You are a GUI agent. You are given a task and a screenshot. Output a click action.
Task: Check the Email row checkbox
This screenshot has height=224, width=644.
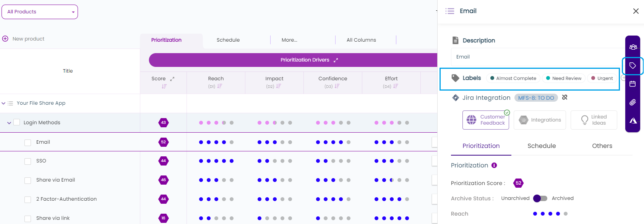[28, 143]
